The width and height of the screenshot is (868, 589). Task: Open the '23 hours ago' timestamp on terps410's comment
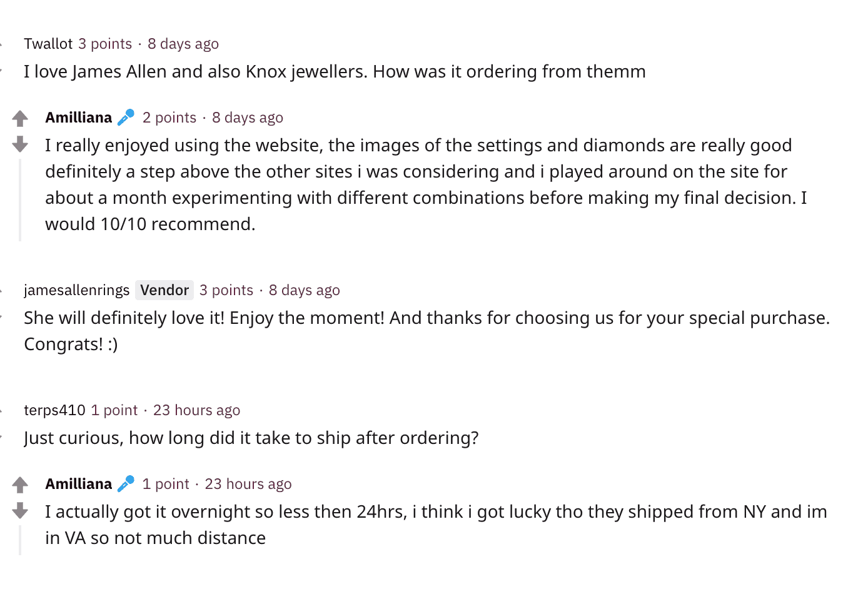pos(197,410)
